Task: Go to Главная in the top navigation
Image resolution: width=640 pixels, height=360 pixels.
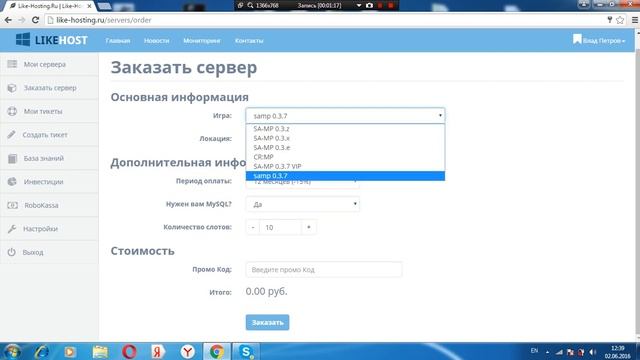Action: tap(118, 41)
